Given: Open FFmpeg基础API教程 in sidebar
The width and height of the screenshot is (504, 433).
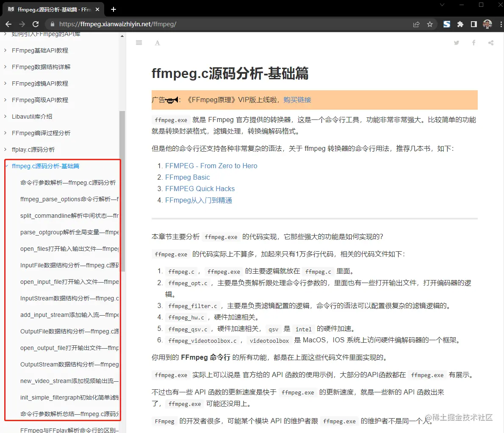Looking at the screenshot, I should tap(40, 50).
